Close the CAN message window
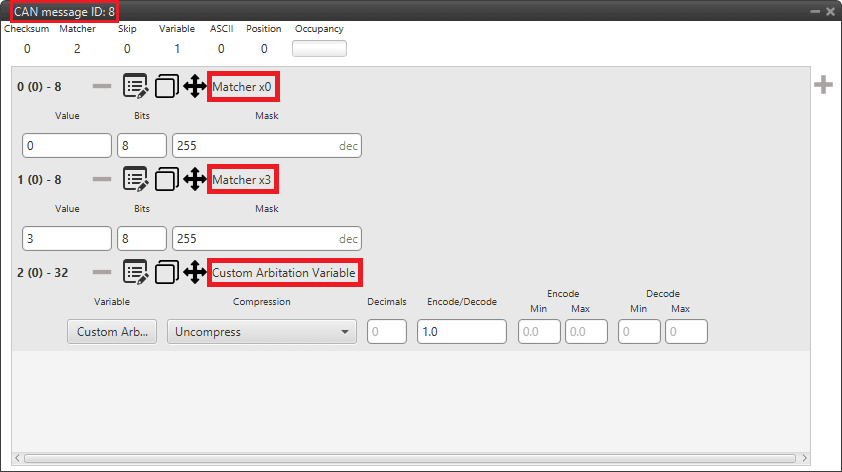842x472 pixels. (830, 11)
